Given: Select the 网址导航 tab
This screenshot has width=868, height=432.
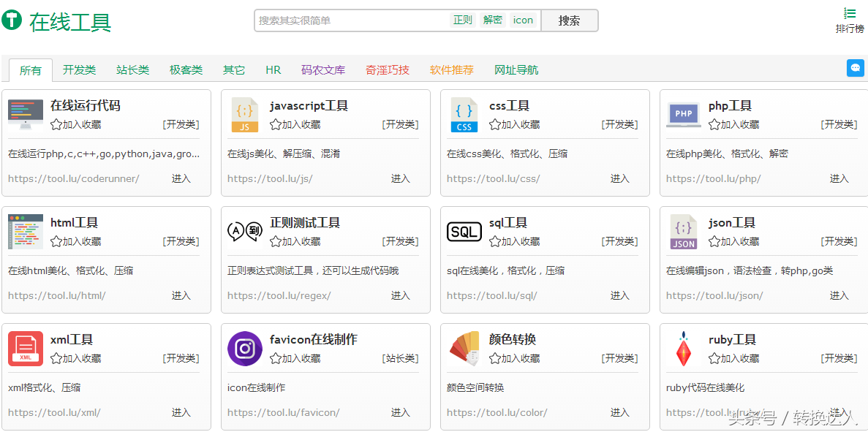Looking at the screenshot, I should pyautogui.click(x=516, y=70).
